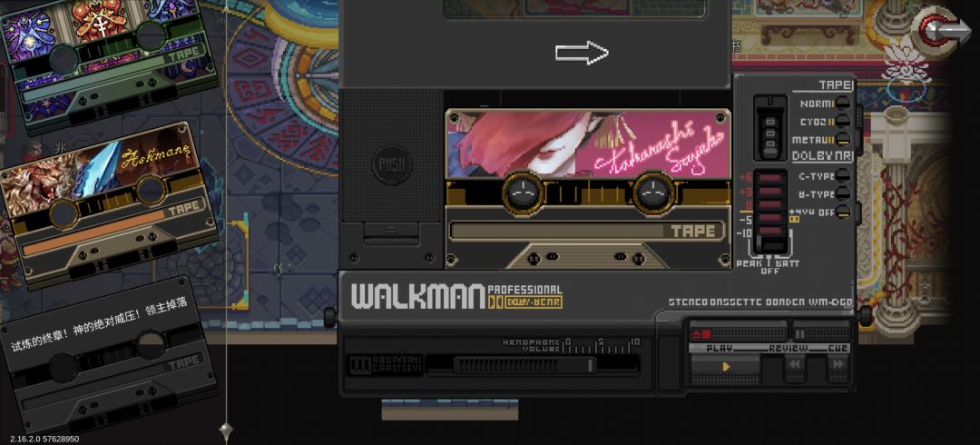Click the right side knob on Walkman
The image size is (980, 445).
click(865, 315)
